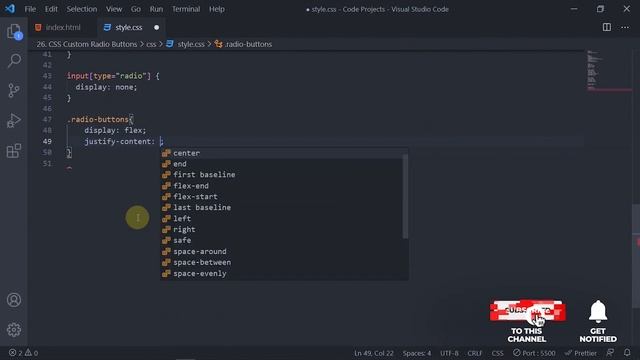Screen dimensions: 640x360
Task: Click the 'input[type="radio"] {' line
Action: click(113, 76)
